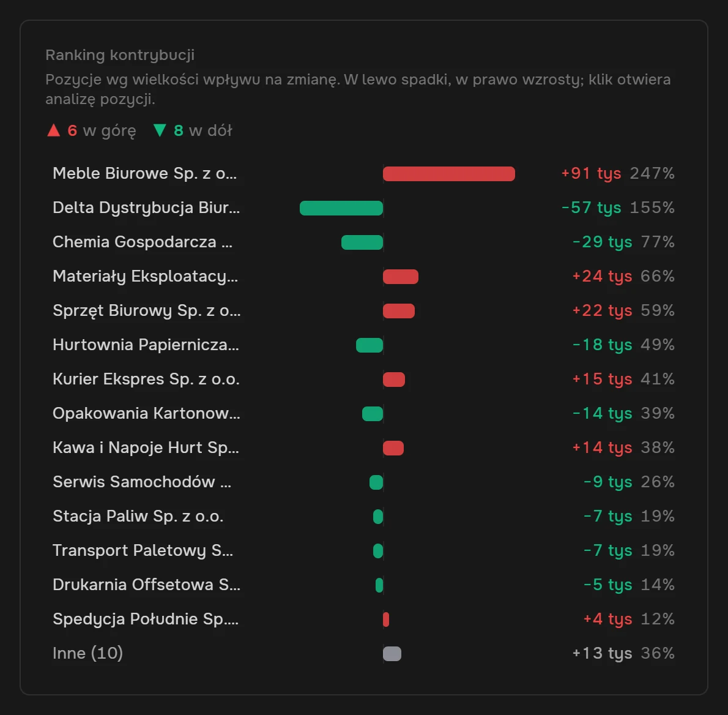Click Transport Paletowy -7 tys value
Screen dimensions: 728x715
coord(607,550)
